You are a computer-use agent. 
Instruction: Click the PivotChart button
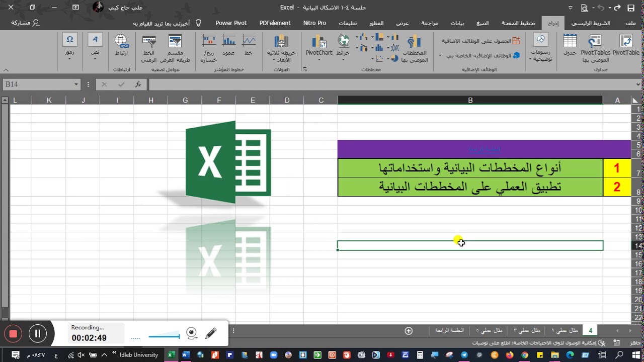[319, 47]
